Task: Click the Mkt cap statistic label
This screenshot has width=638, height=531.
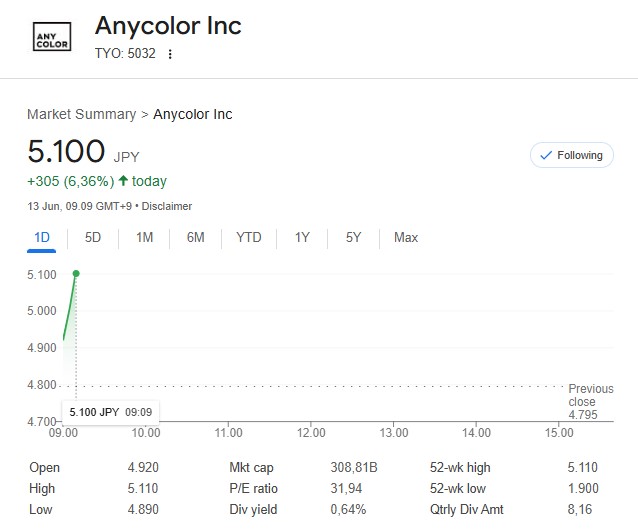Action: (251, 467)
